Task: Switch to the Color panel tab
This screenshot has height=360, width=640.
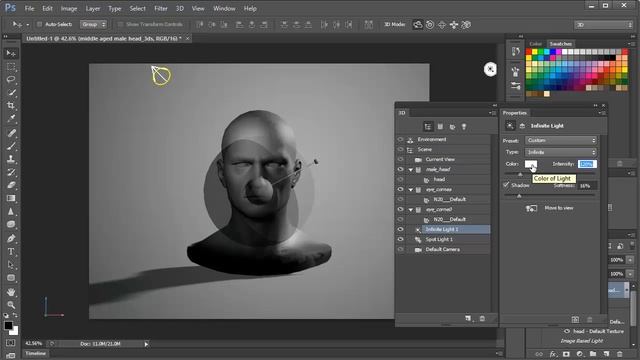Action: (535, 44)
